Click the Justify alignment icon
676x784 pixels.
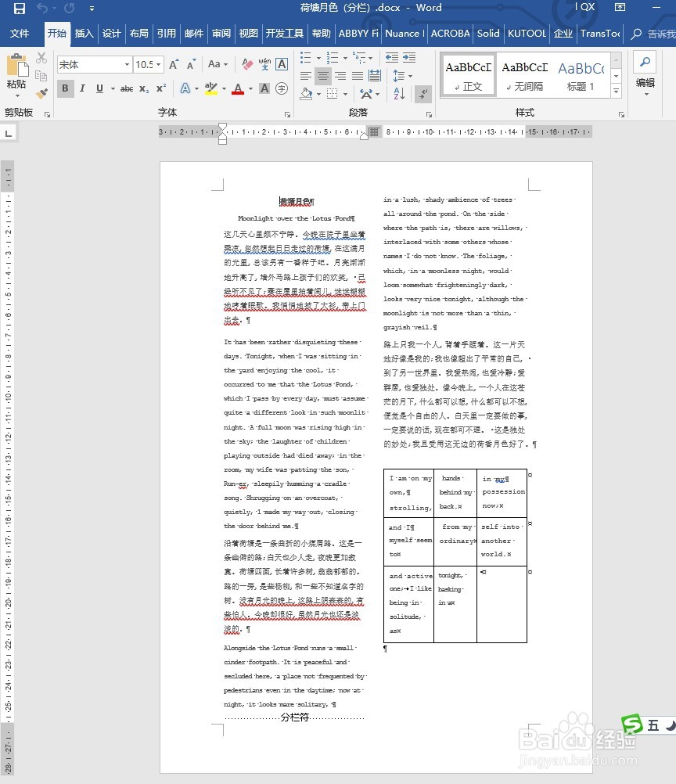coord(358,76)
